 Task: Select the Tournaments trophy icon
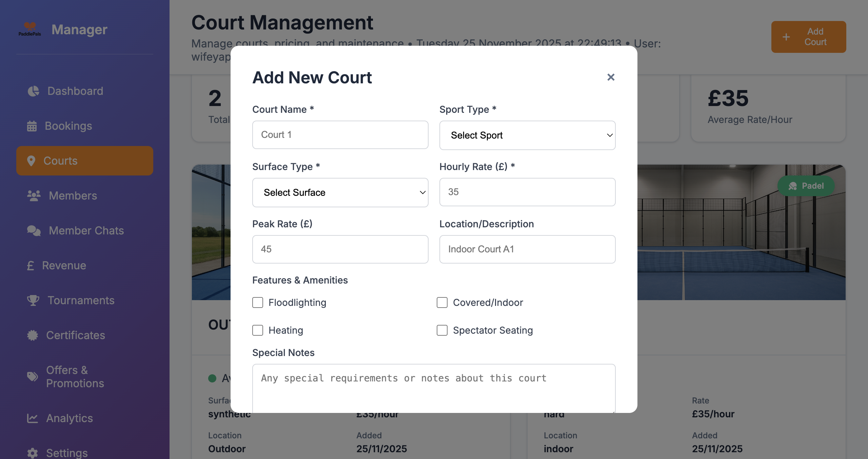33,300
